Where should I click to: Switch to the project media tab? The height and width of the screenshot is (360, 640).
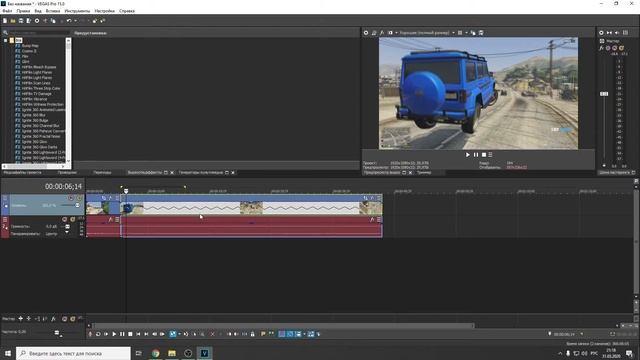click(x=22, y=173)
